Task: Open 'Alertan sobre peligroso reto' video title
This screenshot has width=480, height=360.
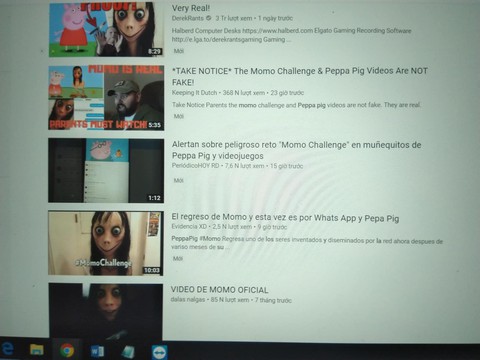Action: [x=296, y=150]
